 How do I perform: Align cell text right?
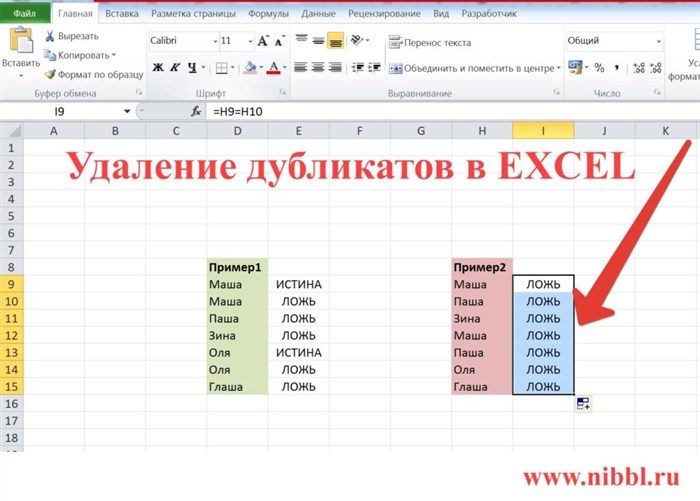(335, 67)
